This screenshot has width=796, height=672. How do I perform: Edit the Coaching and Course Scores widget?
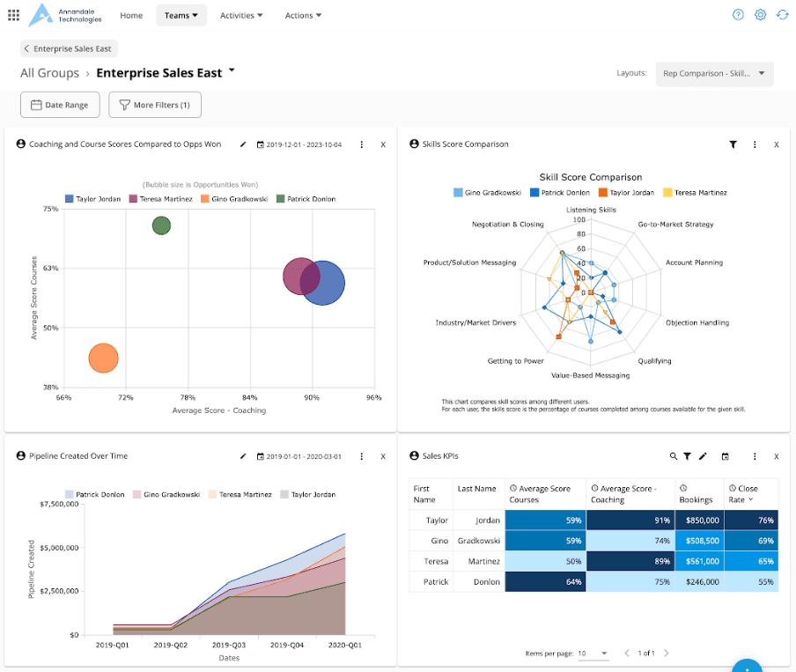(243, 144)
